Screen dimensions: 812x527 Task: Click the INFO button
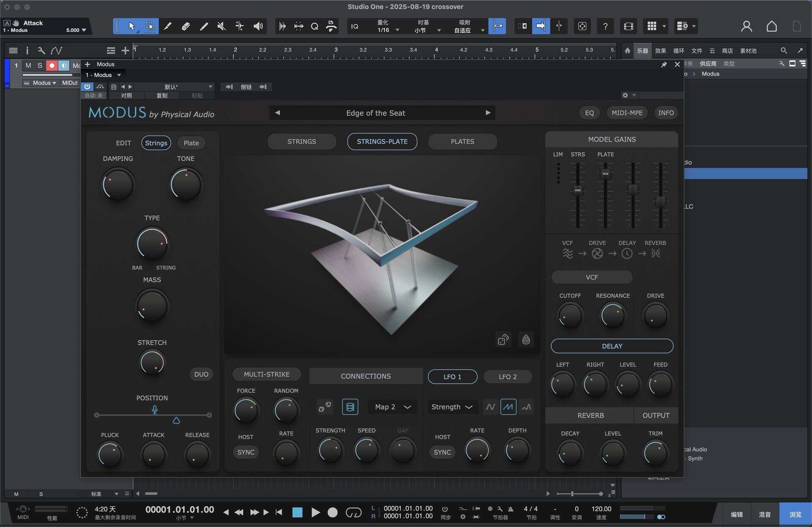pos(666,113)
